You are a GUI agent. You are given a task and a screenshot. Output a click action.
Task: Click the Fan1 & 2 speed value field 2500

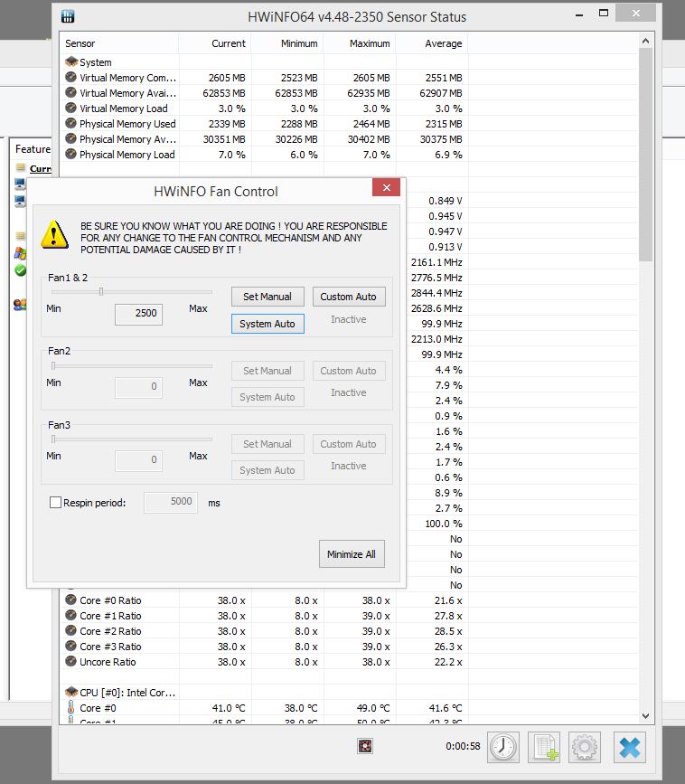click(139, 314)
